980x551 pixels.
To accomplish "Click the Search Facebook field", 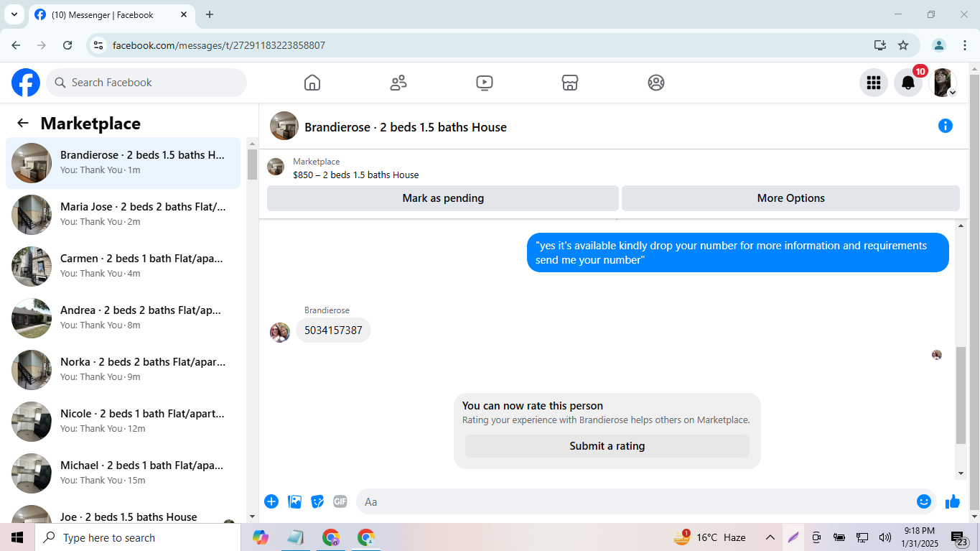I will point(146,83).
